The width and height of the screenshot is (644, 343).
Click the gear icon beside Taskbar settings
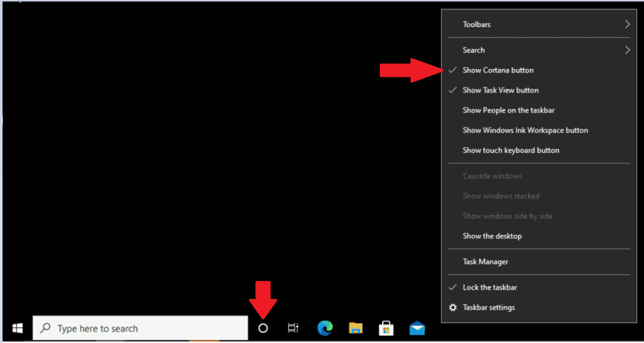pyautogui.click(x=452, y=308)
